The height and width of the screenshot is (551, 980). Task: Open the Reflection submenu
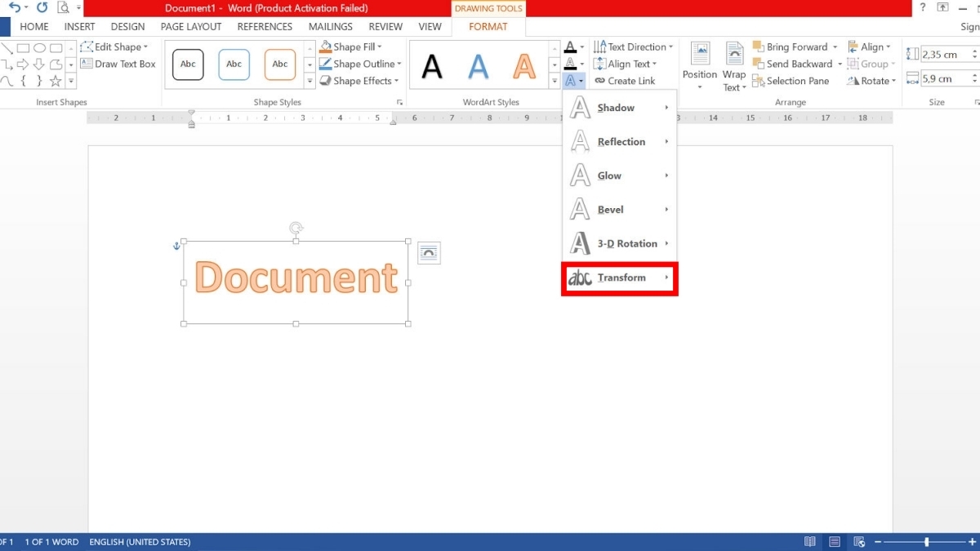[x=620, y=142]
